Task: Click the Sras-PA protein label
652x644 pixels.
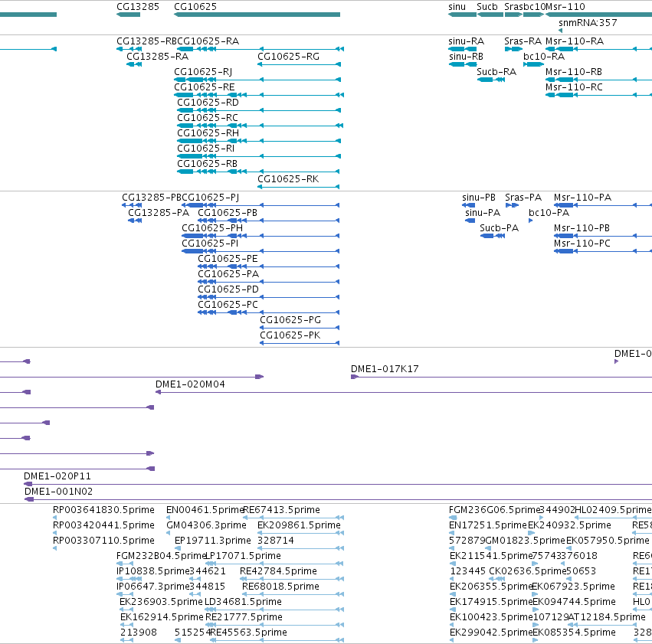Action: coord(523,198)
